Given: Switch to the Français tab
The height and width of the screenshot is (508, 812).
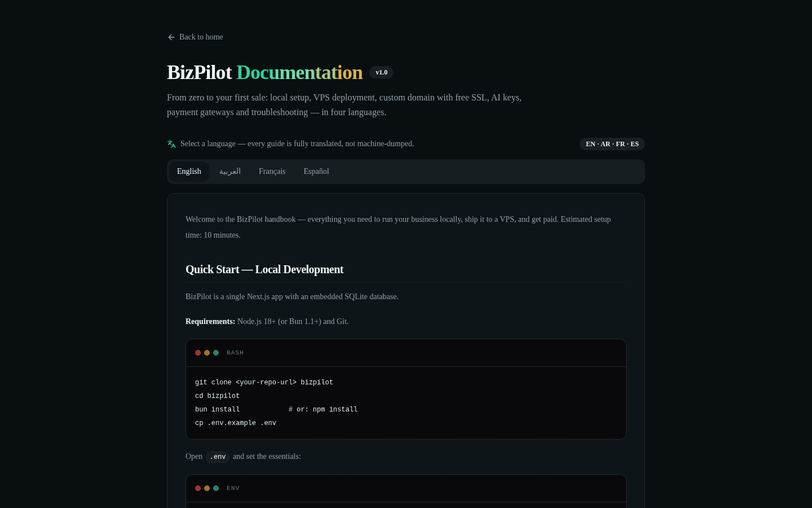Looking at the screenshot, I should pyautogui.click(x=272, y=172).
